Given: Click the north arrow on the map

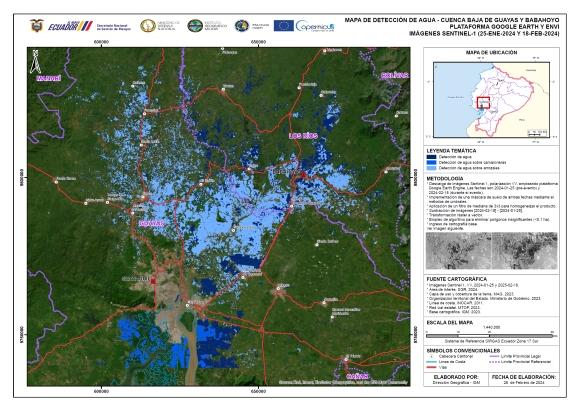Looking at the screenshot, I should click(x=36, y=62).
